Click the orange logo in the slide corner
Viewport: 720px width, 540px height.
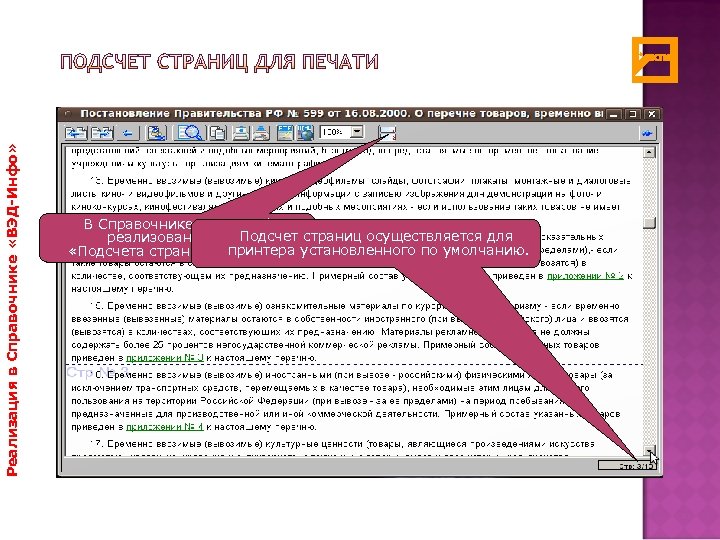[655, 60]
